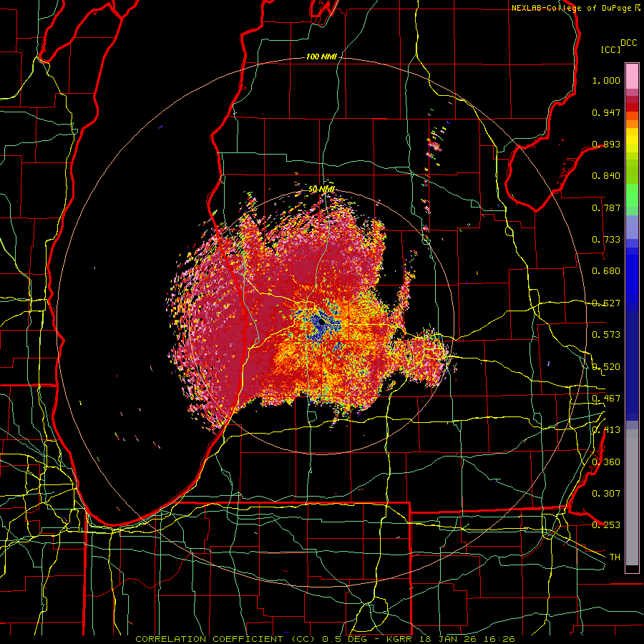Click the 50 NMI range ring label
The image size is (644, 644).
[x=321, y=190]
